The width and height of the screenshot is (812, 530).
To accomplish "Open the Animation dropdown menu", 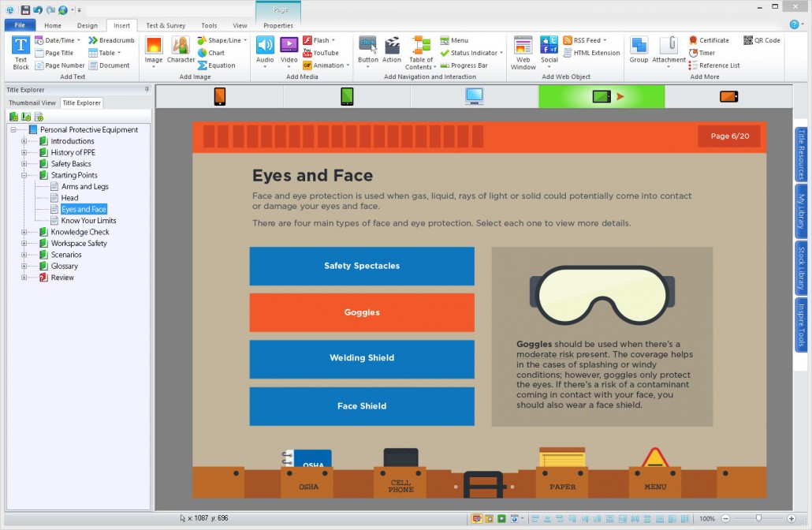I will tap(329, 63).
